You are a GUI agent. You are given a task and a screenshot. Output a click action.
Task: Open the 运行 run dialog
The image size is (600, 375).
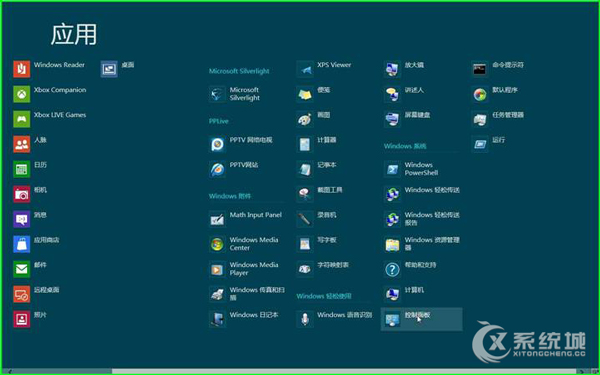[x=489, y=144]
